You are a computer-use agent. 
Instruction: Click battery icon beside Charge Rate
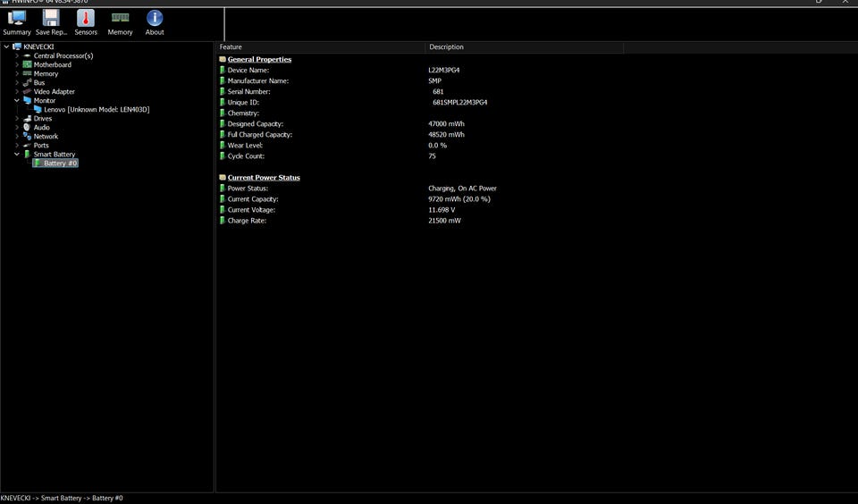click(223, 221)
